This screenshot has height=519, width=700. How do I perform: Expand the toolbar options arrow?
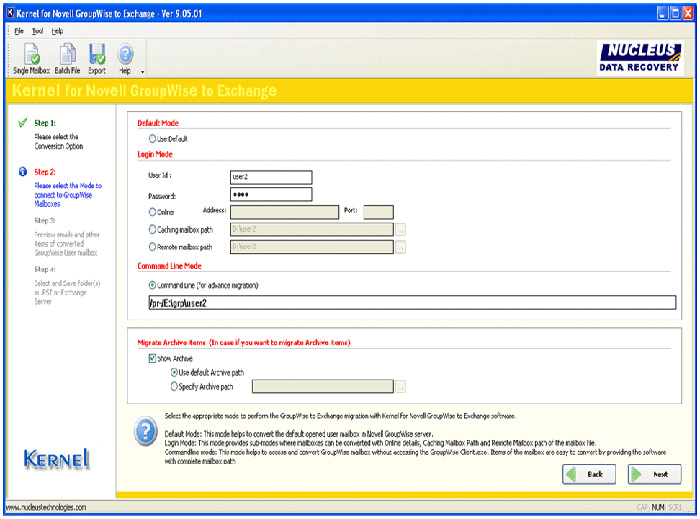tap(142, 72)
